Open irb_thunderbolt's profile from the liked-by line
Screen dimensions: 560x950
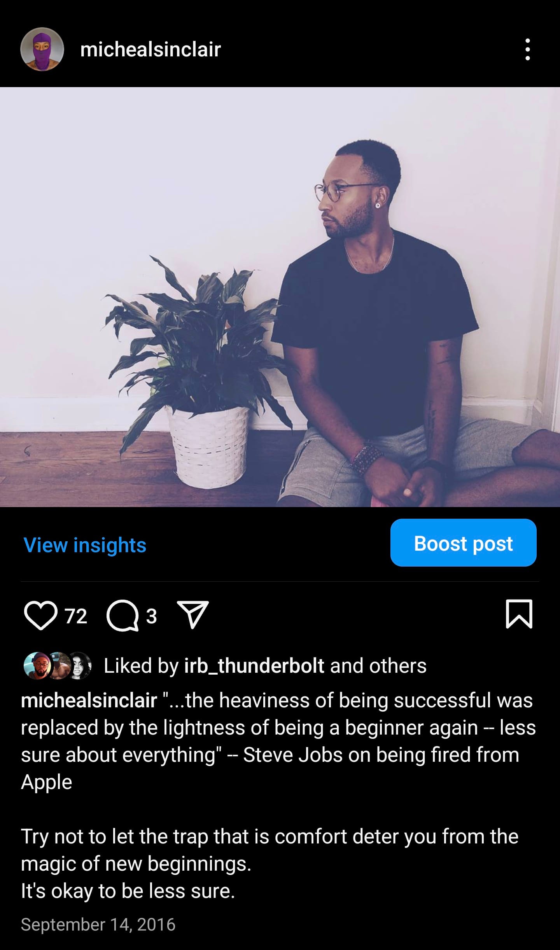click(254, 666)
